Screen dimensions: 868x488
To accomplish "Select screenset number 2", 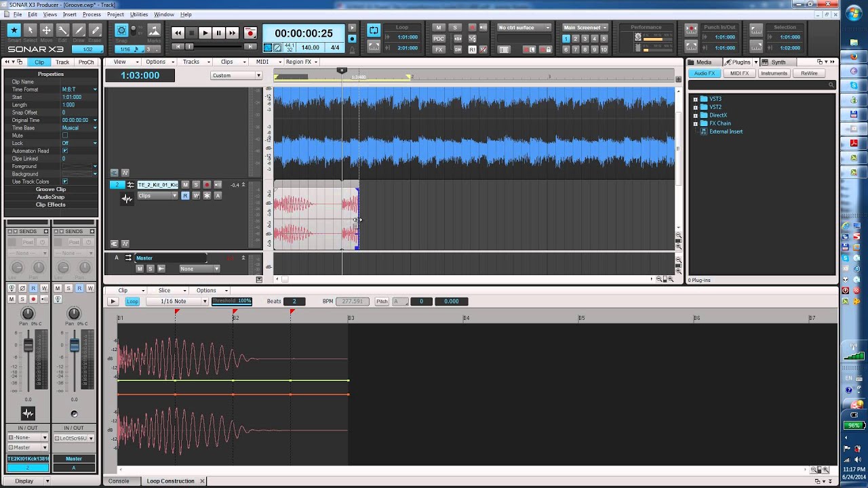I will (x=575, y=39).
